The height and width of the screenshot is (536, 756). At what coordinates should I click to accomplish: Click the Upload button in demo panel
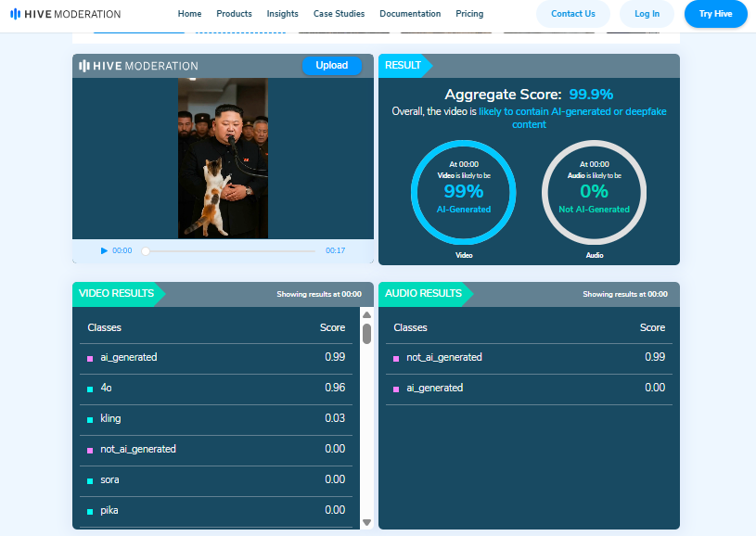tap(332, 66)
